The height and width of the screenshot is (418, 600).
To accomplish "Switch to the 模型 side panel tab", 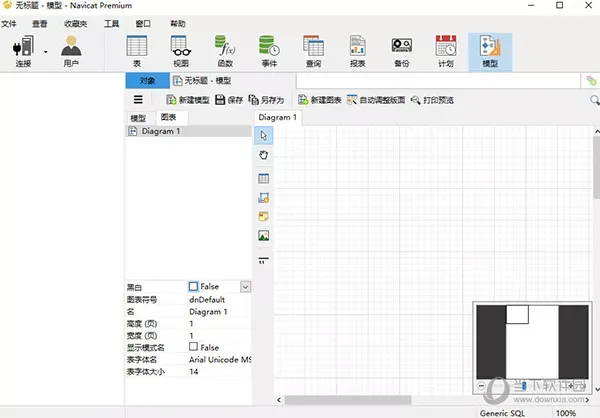I will 138,118.
